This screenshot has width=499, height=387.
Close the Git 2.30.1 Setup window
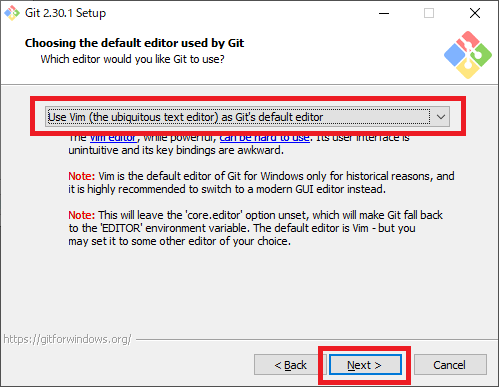pos(475,13)
